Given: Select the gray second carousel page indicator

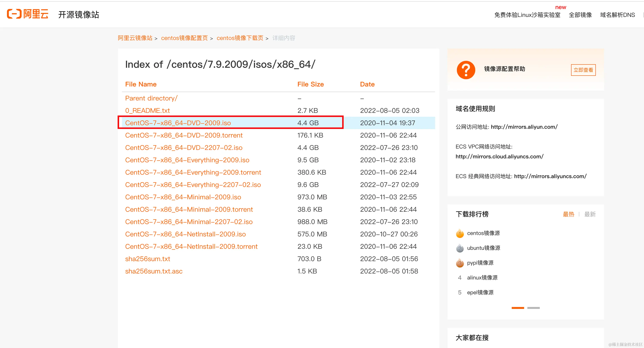Looking at the screenshot, I should [x=533, y=308].
